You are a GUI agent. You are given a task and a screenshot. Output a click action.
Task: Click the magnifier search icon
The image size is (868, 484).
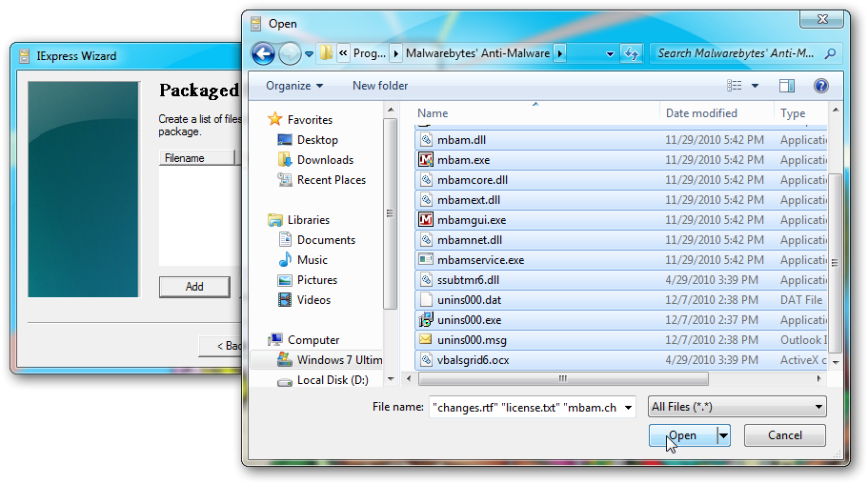[x=830, y=53]
